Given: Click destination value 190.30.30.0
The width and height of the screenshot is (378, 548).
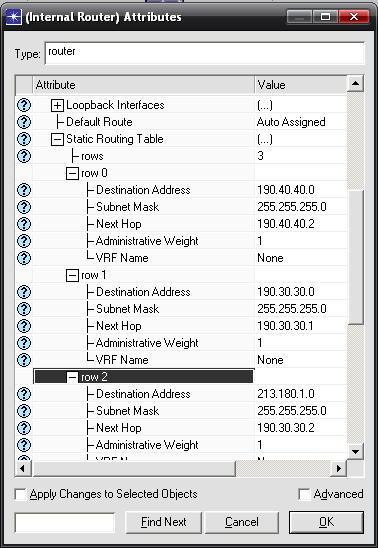Looking at the screenshot, I should click(x=286, y=292).
